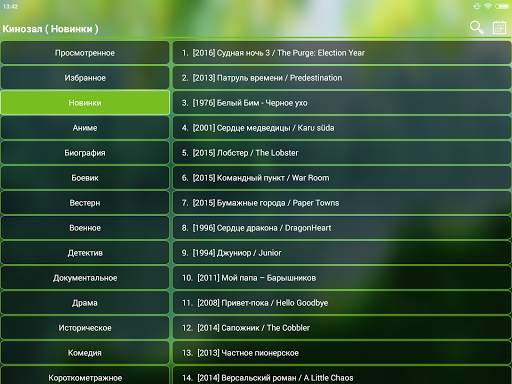Pick the Короткометражное genre

point(85,375)
